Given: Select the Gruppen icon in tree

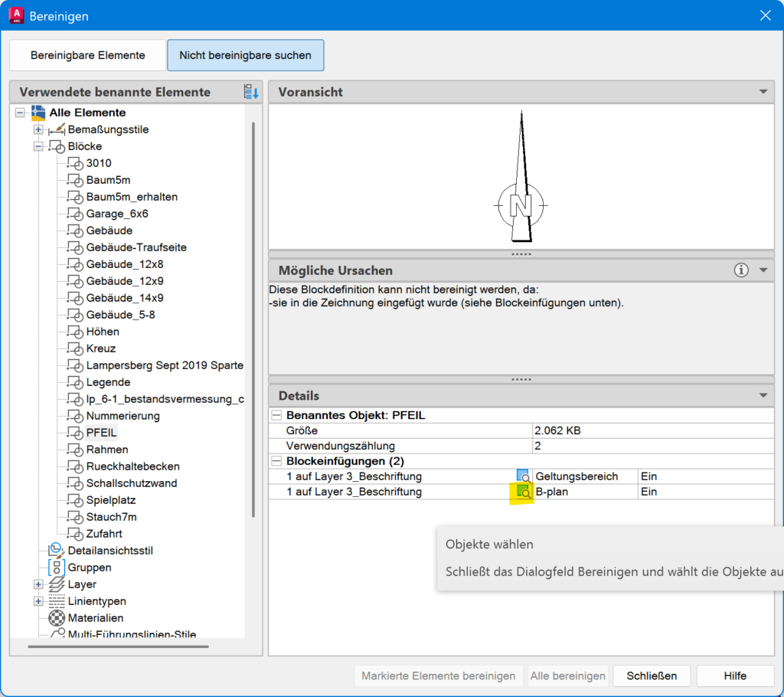Looking at the screenshot, I should 56,568.
